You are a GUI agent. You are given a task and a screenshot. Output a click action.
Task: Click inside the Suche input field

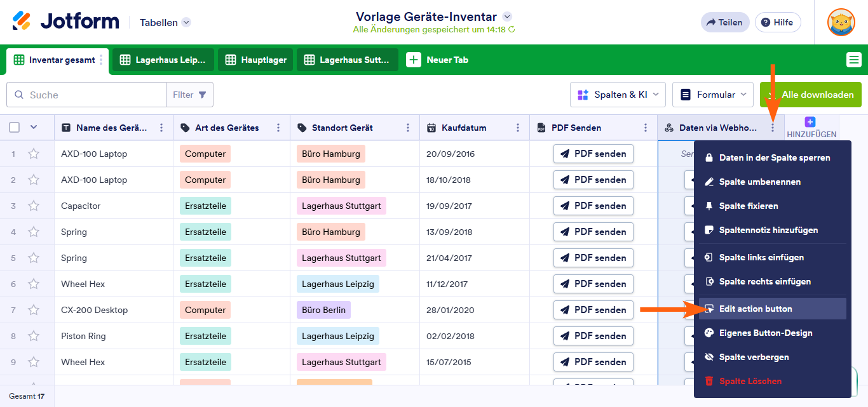[89, 94]
